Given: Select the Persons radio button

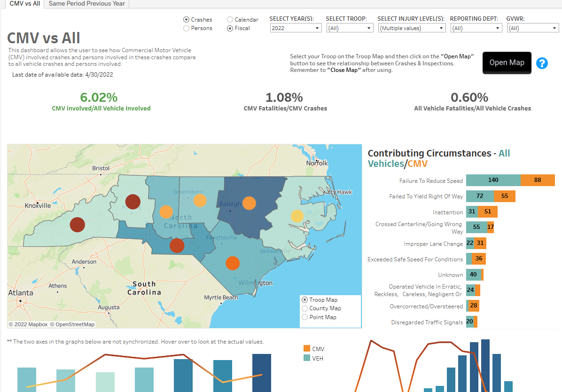Looking at the screenshot, I should point(187,28).
